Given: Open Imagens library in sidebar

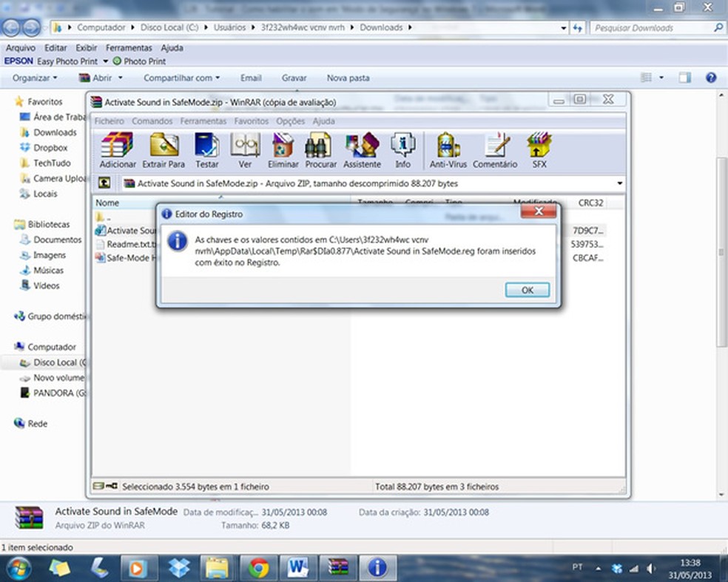Looking at the screenshot, I should point(50,255).
